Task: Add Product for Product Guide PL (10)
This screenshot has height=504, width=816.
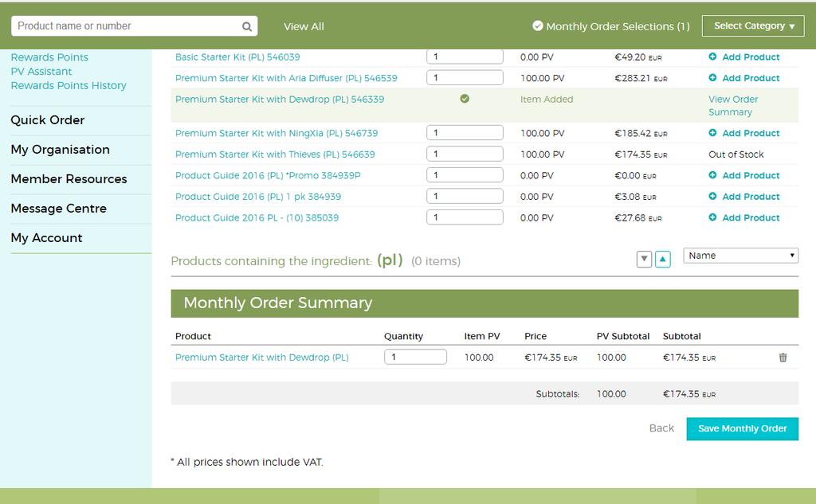Action: tap(751, 217)
